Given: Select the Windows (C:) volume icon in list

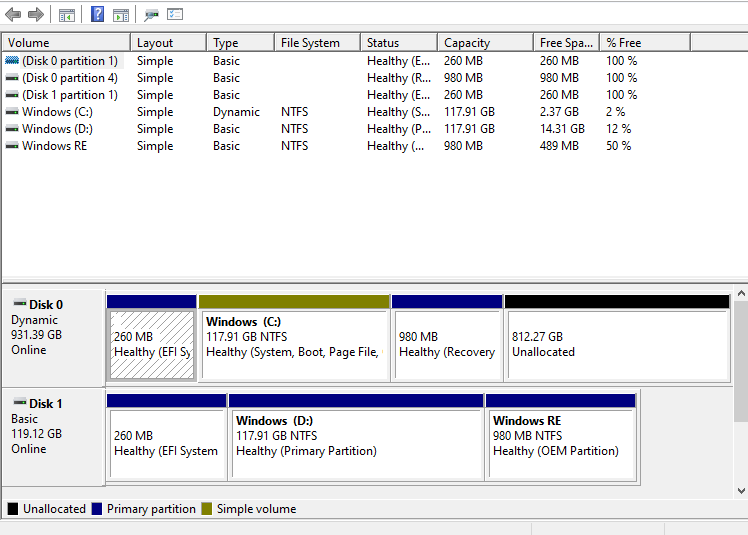Looking at the screenshot, I should pos(12,112).
